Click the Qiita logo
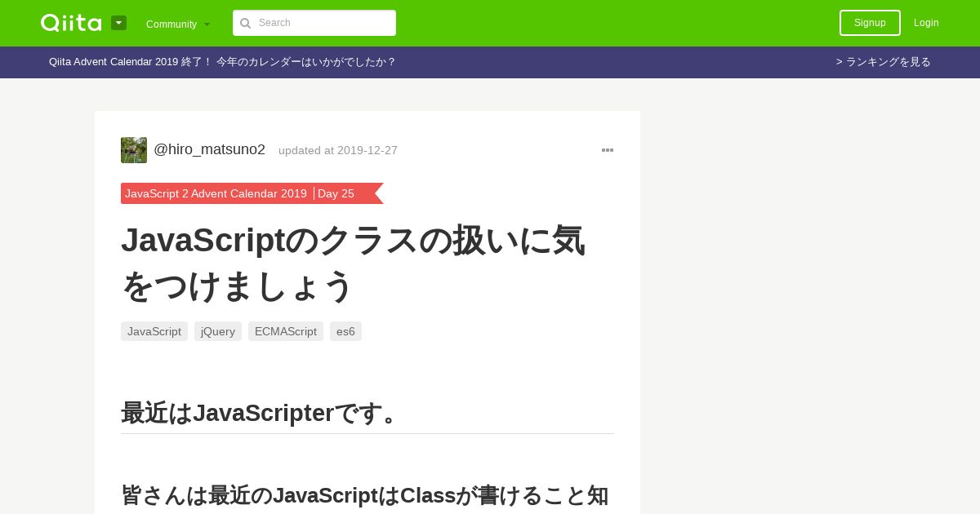The image size is (980, 514). click(x=71, y=23)
